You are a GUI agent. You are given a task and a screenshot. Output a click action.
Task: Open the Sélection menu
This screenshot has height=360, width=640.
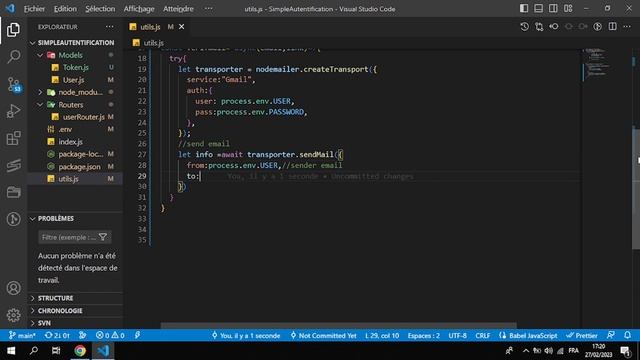pyautogui.click(x=100, y=9)
